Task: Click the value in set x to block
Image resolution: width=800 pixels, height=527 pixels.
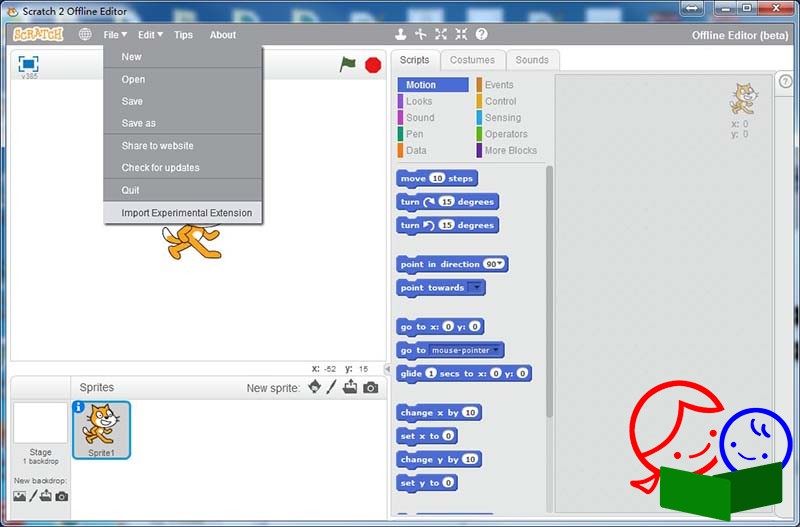Action: coord(448,436)
